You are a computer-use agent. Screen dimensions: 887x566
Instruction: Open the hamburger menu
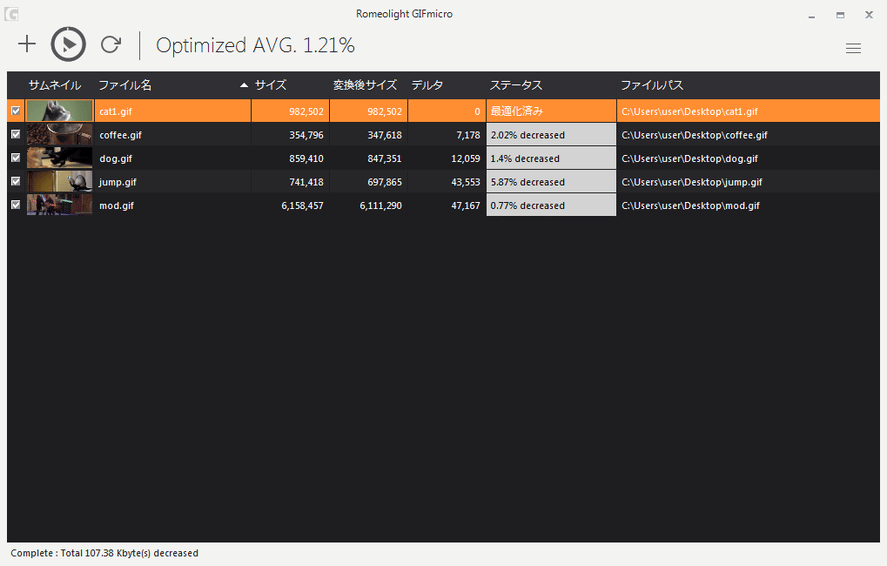853,49
